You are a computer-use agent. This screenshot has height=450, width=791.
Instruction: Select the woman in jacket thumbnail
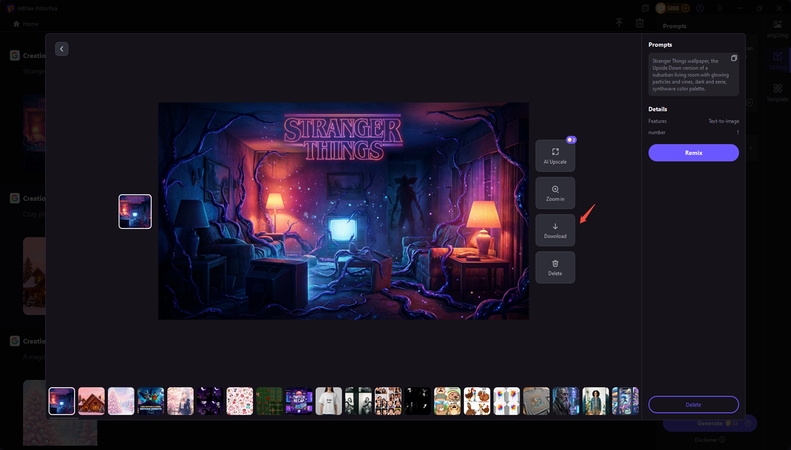596,401
